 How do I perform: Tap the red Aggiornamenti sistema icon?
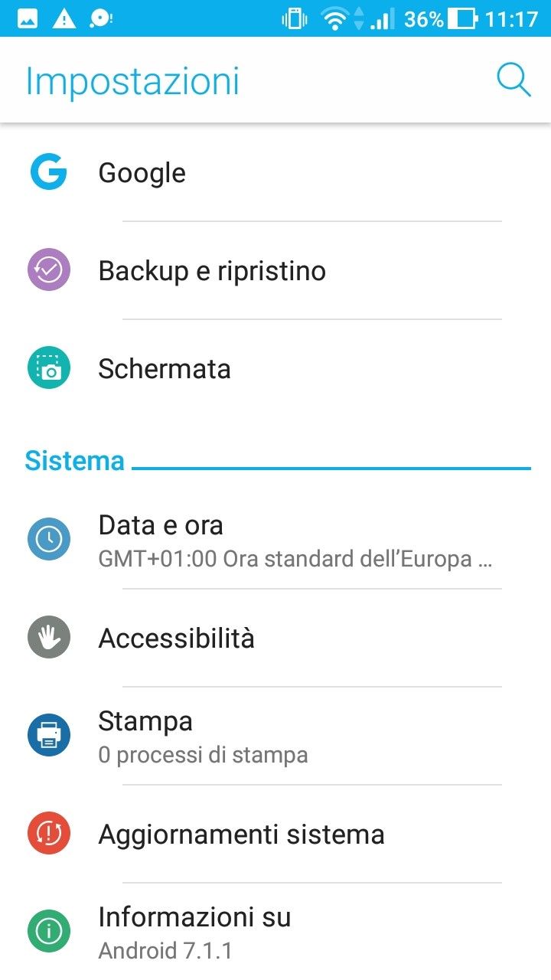click(x=49, y=834)
